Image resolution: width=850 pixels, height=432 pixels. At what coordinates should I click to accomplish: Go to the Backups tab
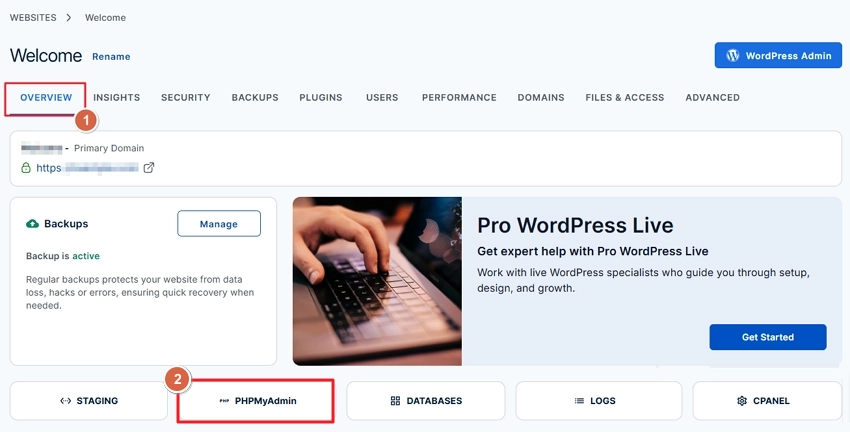tap(255, 98)
